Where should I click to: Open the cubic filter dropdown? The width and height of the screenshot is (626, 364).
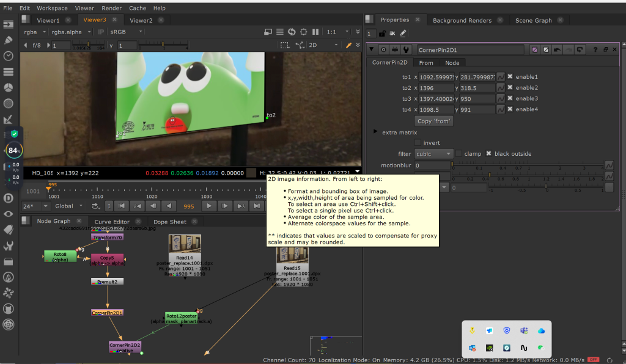[x=433, y=154]
